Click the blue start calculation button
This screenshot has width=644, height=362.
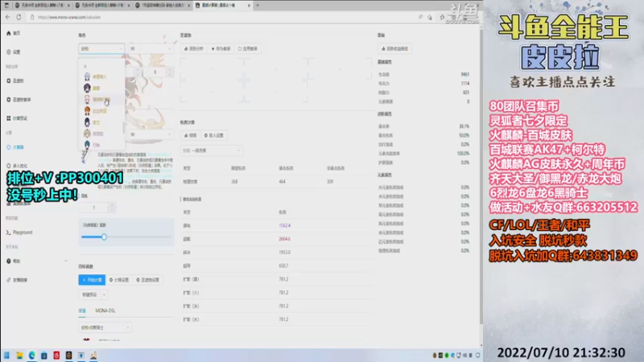92,280
